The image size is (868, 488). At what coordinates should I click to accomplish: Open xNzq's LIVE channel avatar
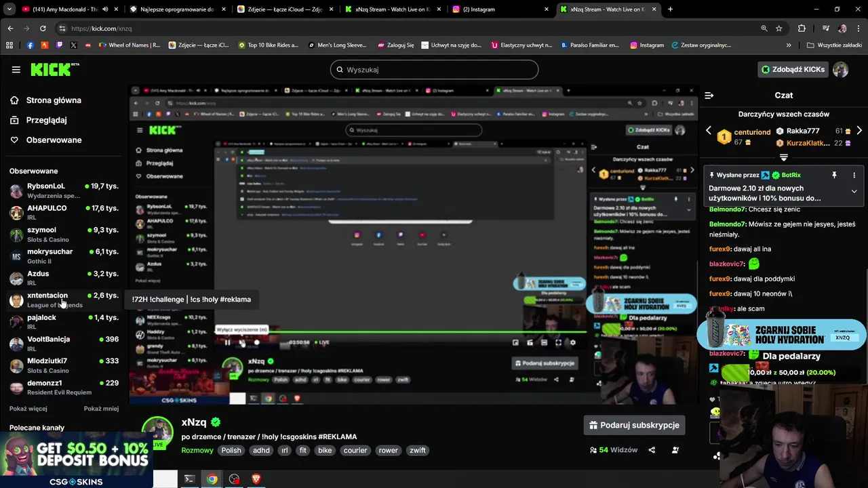tap(157, 433)
